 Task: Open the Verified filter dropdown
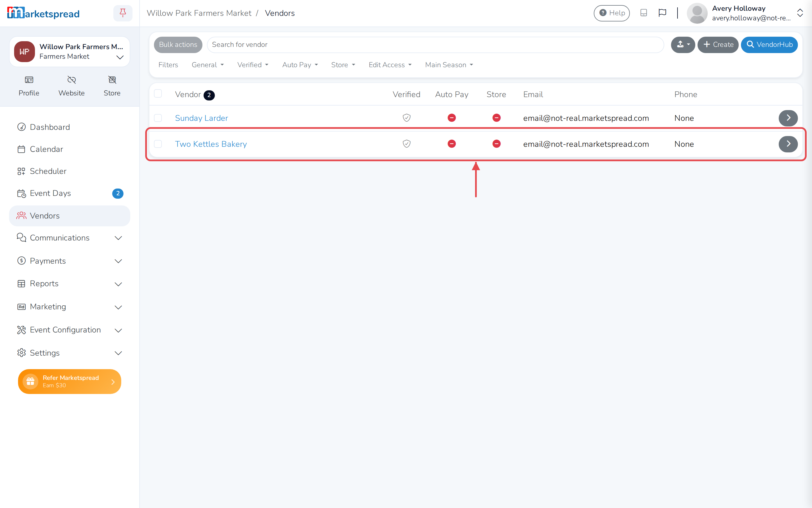pos(253,65)
